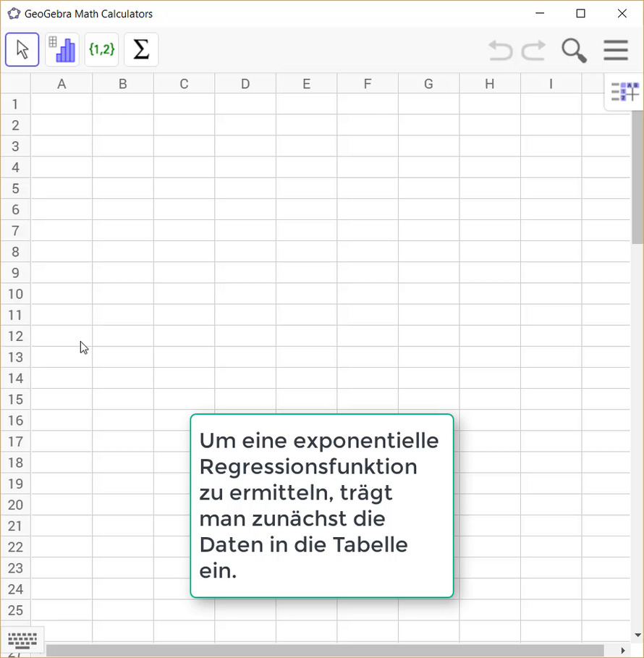Click the horizontal scrollbar at the bottom
The image size is (644, 658).
[324, 650]
